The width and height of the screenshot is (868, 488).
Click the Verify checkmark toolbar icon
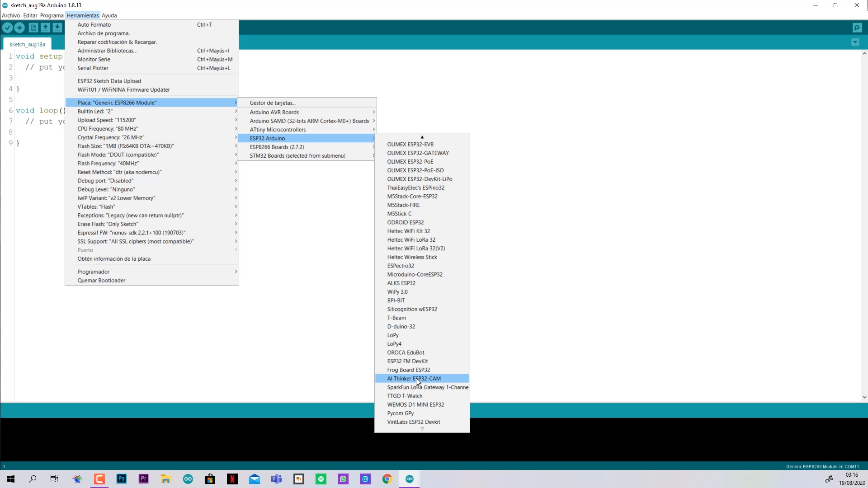[x=8, y=28]
